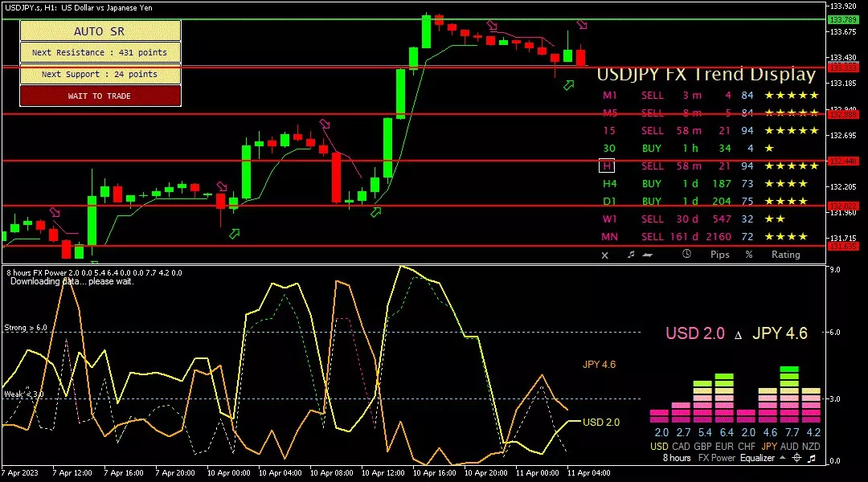The width and height of the screenshot is (868, 482).
Task: Click the large USD 2.0 heading
Action: click(x=695, y=333)
